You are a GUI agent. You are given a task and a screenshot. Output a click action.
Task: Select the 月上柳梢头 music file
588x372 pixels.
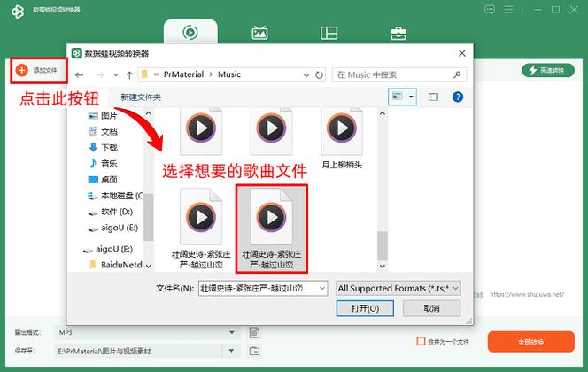point(342,139)
